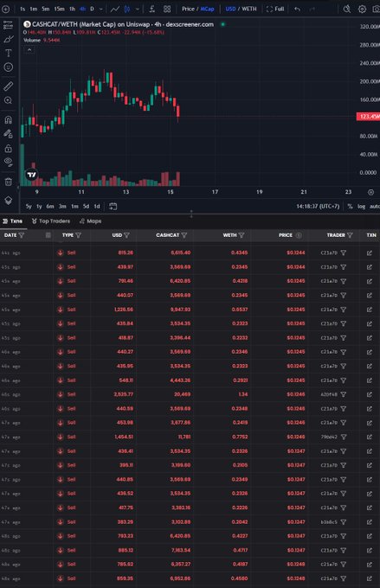Viewport: 380px width, 588px height.
Task: Open the go-to-date calendar icon
Action: coord(113,207)
